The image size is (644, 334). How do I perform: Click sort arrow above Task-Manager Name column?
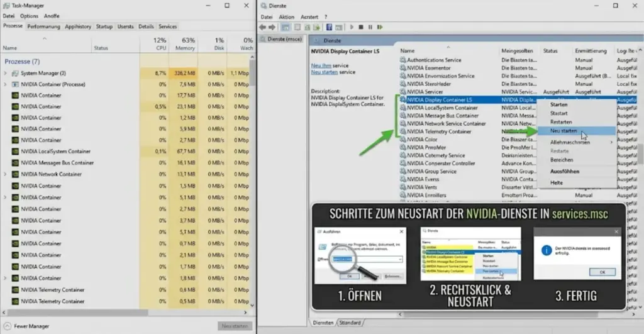(x=45, y=38)
